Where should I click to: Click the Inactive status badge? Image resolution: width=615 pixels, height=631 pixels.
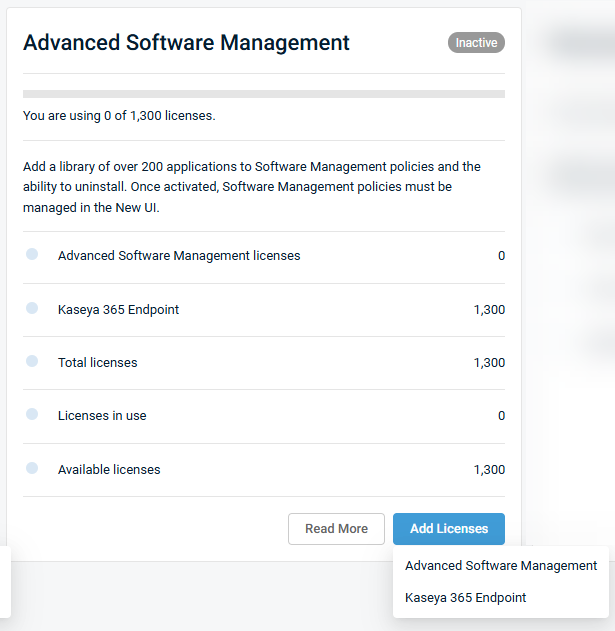click(x=476, y=43)
